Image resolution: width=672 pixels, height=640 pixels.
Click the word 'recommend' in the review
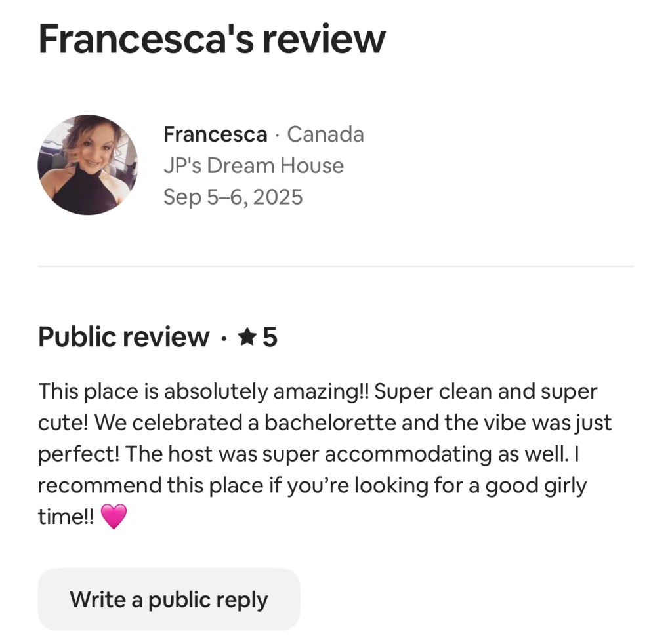(x=100, y=486)
